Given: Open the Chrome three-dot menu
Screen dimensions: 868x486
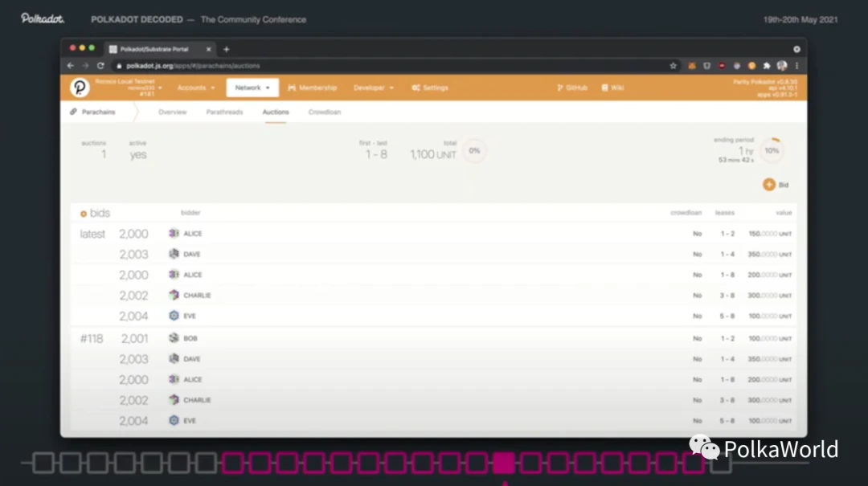Looking at the screenshot, I should click(797, 66).
